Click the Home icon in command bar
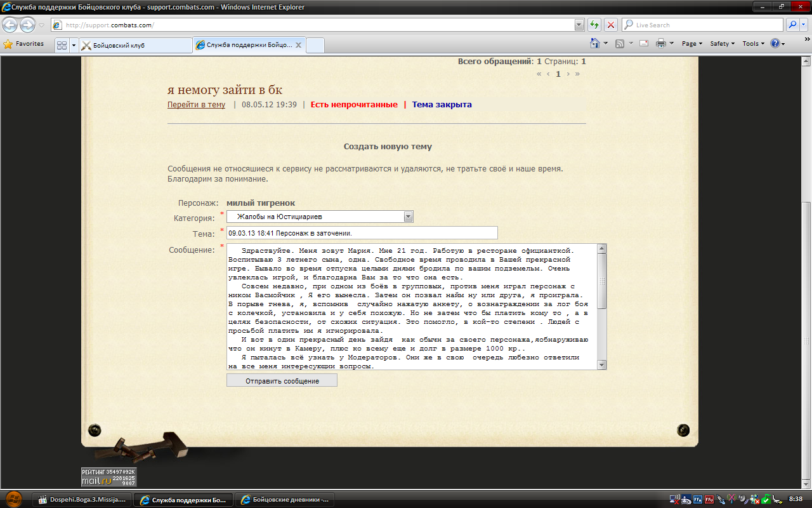The width and height of the screenshot is (812, 508). click(594, 43)
